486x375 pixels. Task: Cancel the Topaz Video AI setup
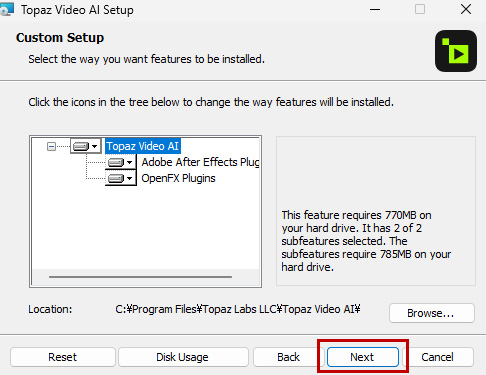click(x=437, y=357)
